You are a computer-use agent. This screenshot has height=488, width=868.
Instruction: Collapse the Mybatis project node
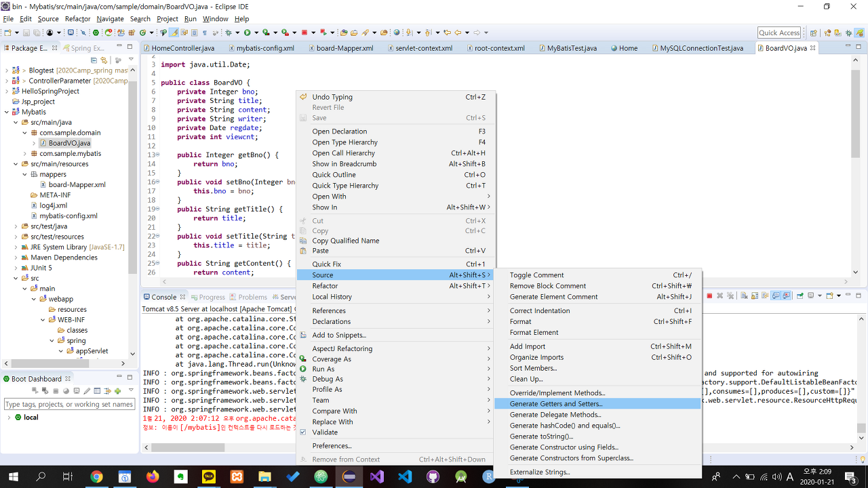coord(7,112)
